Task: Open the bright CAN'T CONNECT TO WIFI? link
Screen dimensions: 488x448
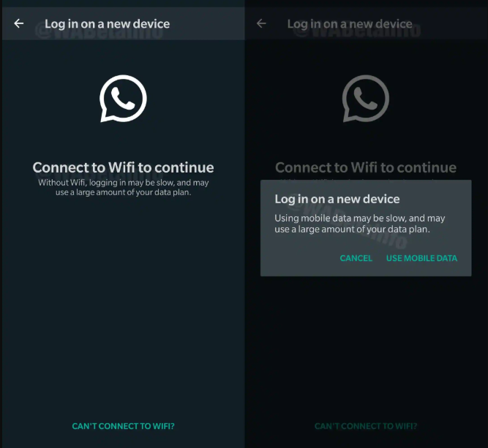Action: click(123, 426)
